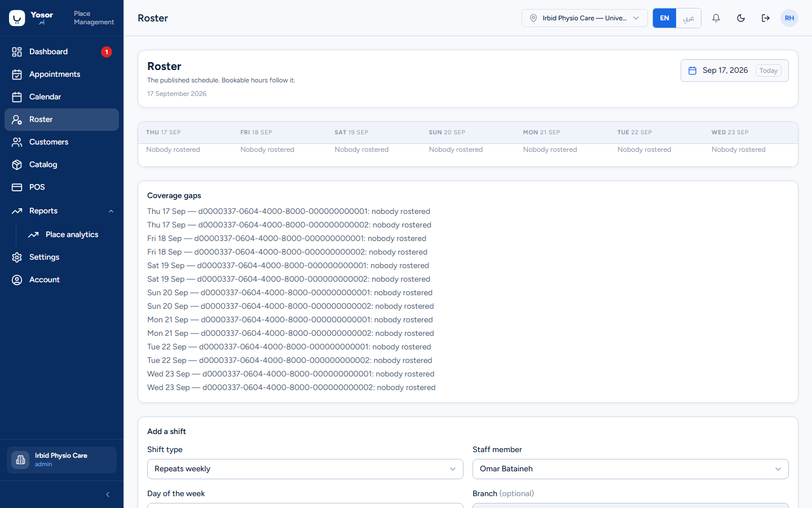Click the Account user-circle icon
812x508 pixels.
point(17,280)
